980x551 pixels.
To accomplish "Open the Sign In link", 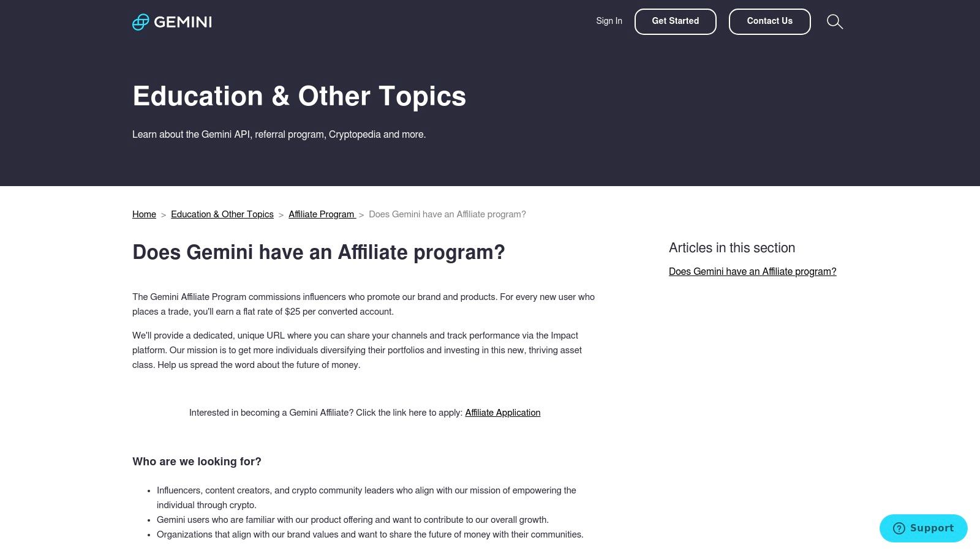I will [608, 21].
